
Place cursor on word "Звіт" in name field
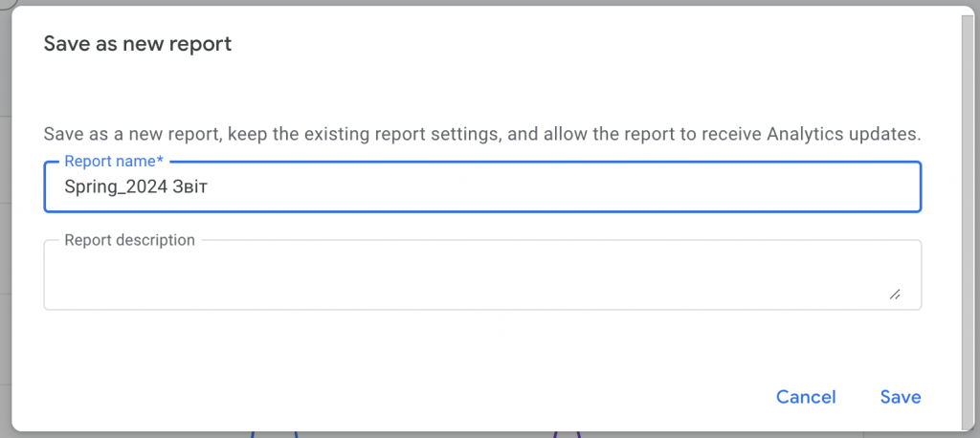coord(189,186)
